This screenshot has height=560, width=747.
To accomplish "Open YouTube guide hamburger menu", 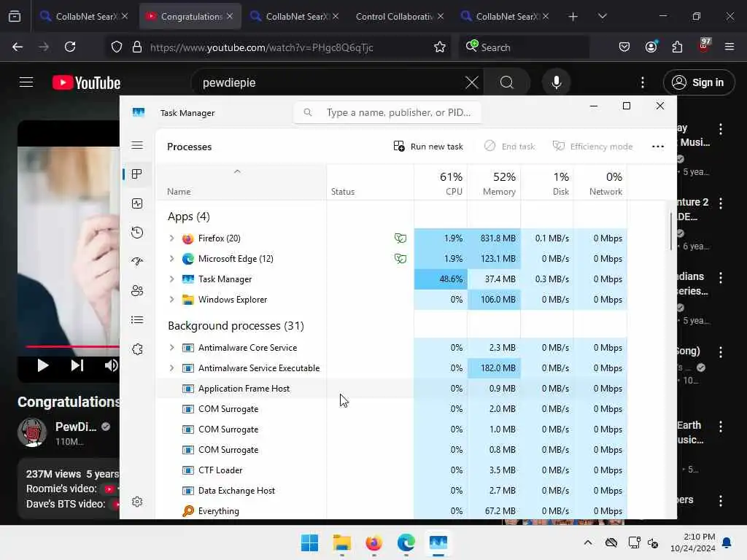I will click(x=26, y=82).
